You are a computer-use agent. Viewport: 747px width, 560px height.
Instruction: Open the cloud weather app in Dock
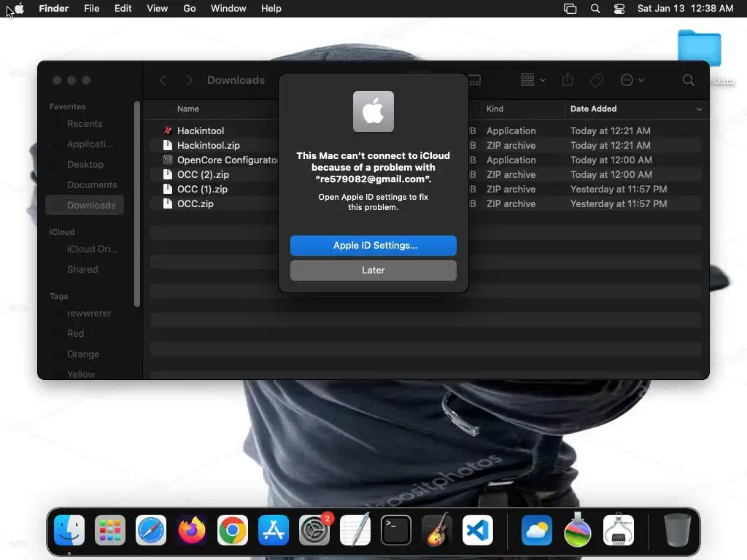[536, 530]
